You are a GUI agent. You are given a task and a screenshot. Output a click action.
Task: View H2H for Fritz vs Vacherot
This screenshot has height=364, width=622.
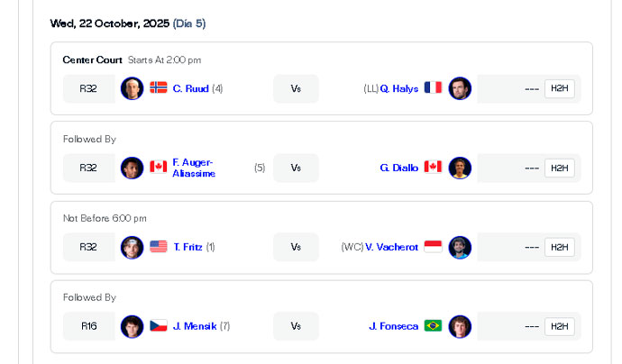(559, 247)
